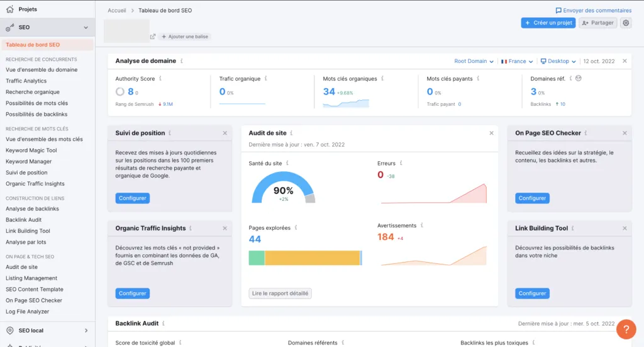644x347 pixels.
Task: Close the Audit de site widget
Action: pyautogui.click(x=491, y=134)
